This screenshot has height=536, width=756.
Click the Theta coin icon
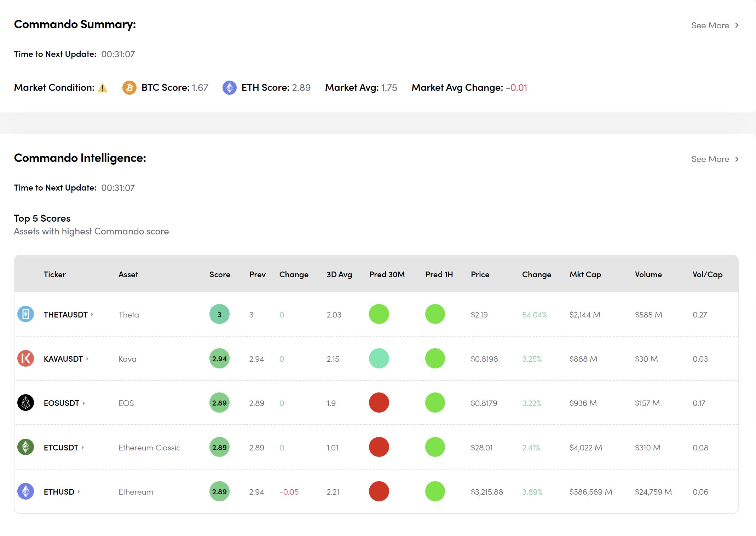(x=25, y=314)
